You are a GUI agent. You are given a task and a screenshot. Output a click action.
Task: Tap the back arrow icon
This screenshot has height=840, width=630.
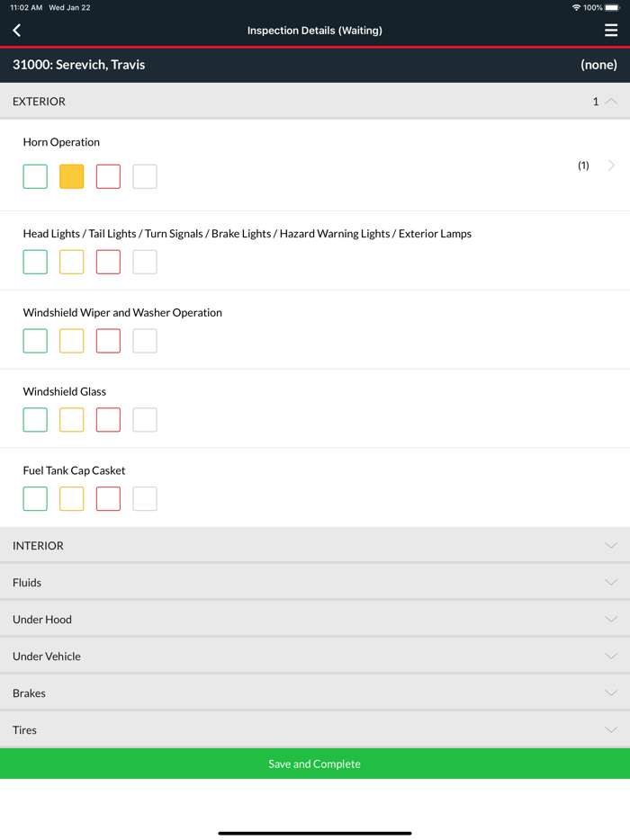click(17, 31)
